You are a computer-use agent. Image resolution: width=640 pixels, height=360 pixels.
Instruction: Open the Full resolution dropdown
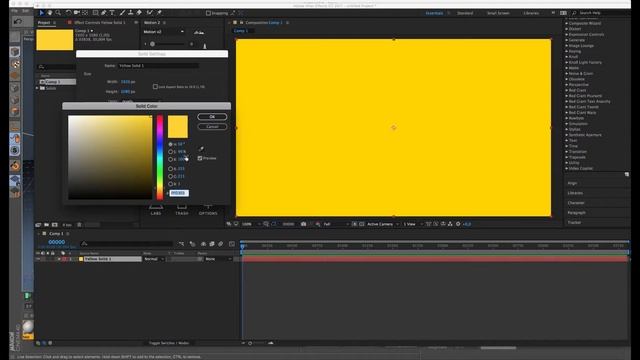[336, 224]
